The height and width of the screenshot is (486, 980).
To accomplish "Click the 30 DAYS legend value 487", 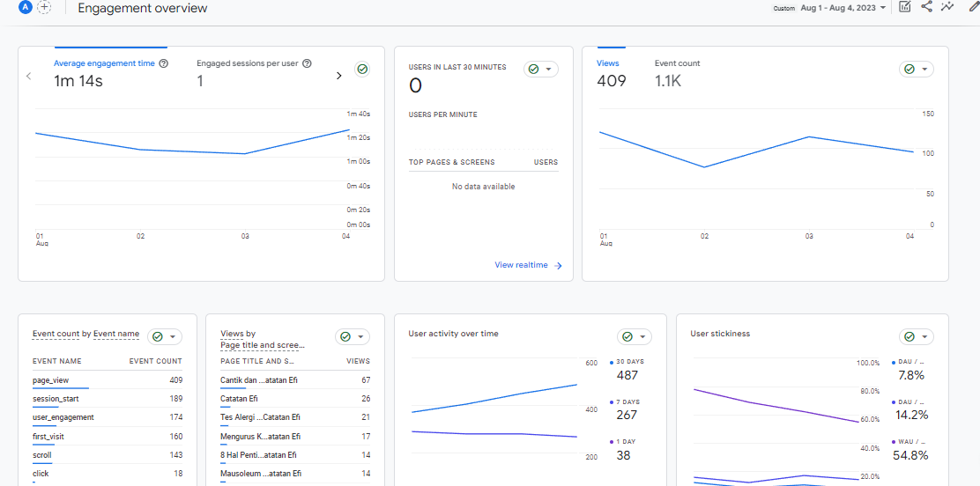I will point(627,375).
